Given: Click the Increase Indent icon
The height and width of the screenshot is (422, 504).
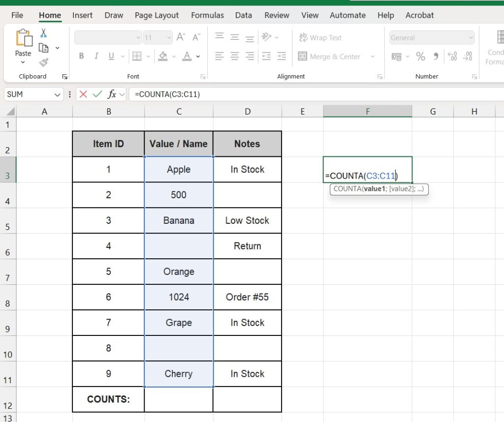Looking at the screenshot, I should pos(282,57).
